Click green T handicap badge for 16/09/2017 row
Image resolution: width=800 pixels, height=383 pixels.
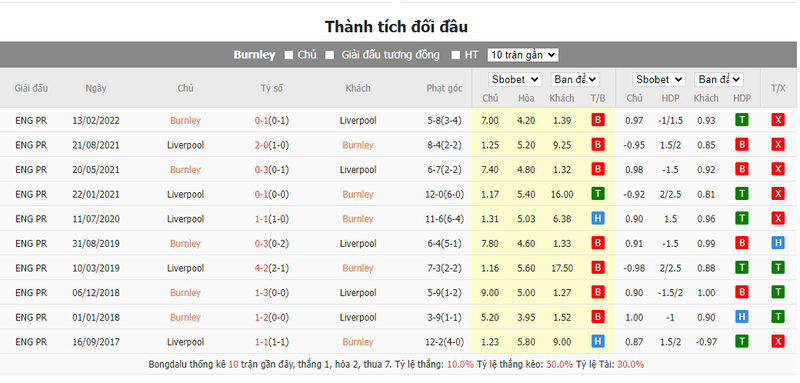coord(741,342)
